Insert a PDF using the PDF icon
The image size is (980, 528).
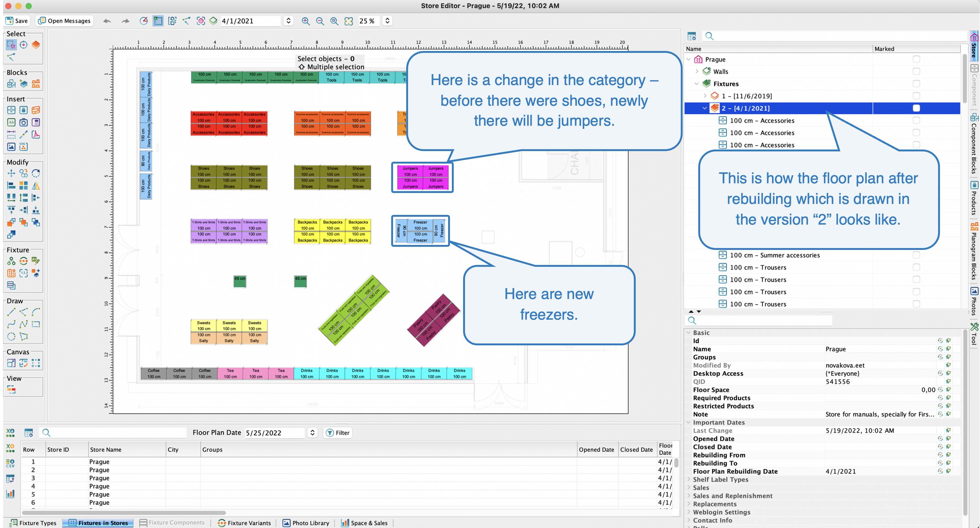click(x=36, y=135)
